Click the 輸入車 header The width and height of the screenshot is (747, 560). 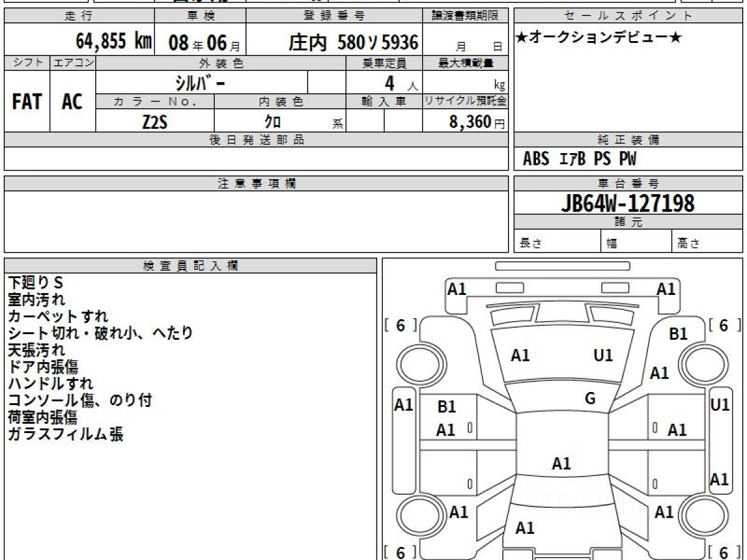(x=384, y=101)
